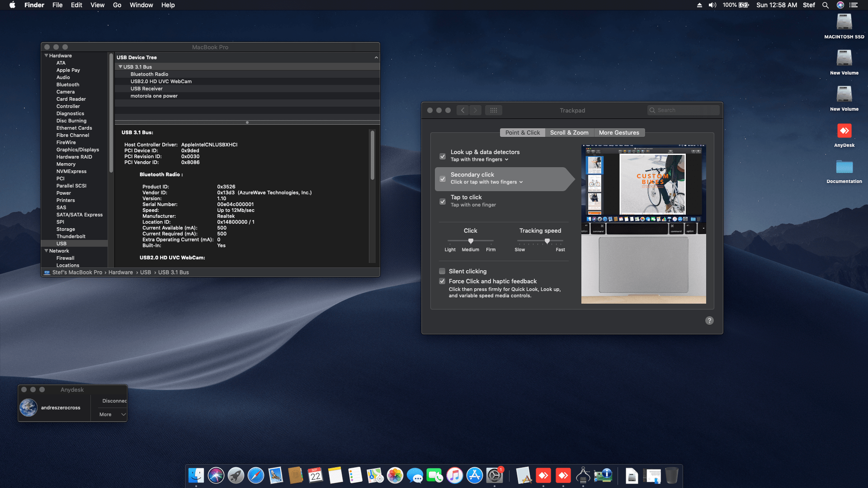Click the Disconnect button in Anydesk
This screenshot has width=868, height=488.
pyautogui.click(x=114, y=401)
